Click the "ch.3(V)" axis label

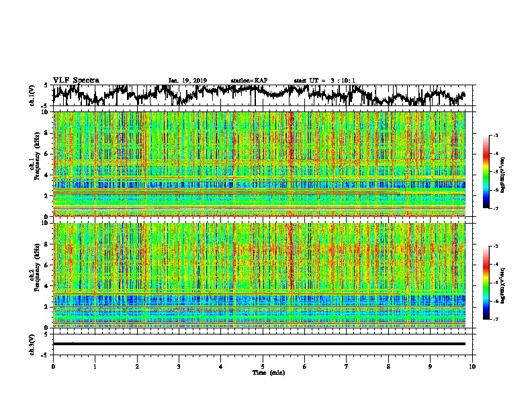coord(32,345)
